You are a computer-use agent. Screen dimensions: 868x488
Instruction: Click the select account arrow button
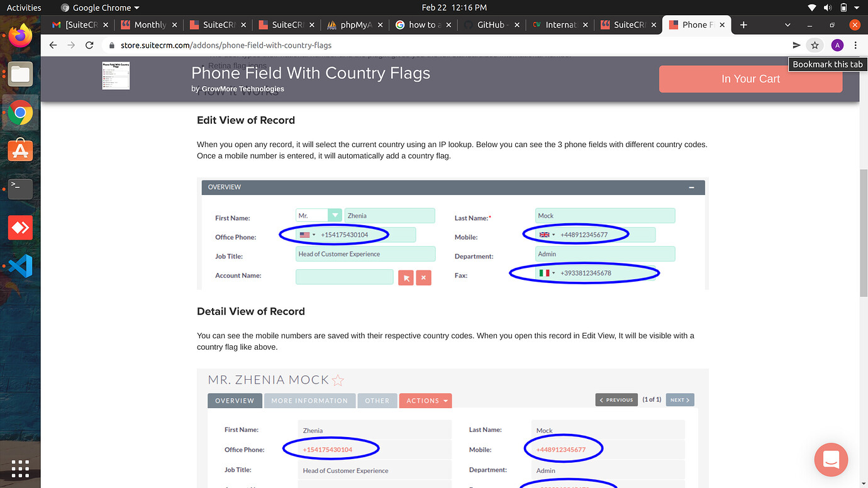(406, 277)
